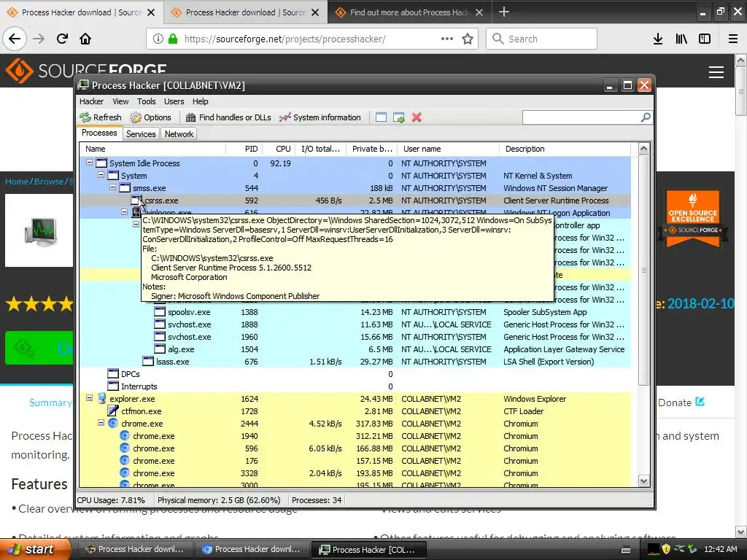Screen dimensions: 747x560
Task: Select the DPCs row
Action: [355, 374]
